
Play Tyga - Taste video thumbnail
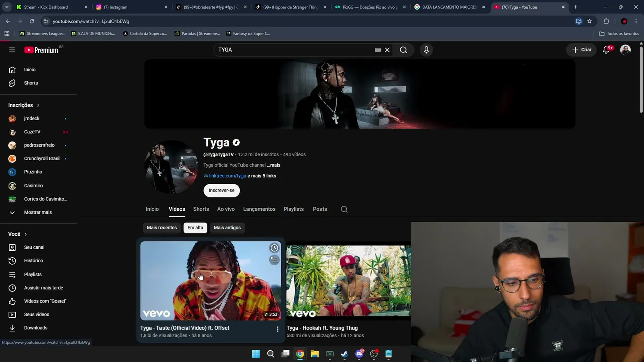211,281
